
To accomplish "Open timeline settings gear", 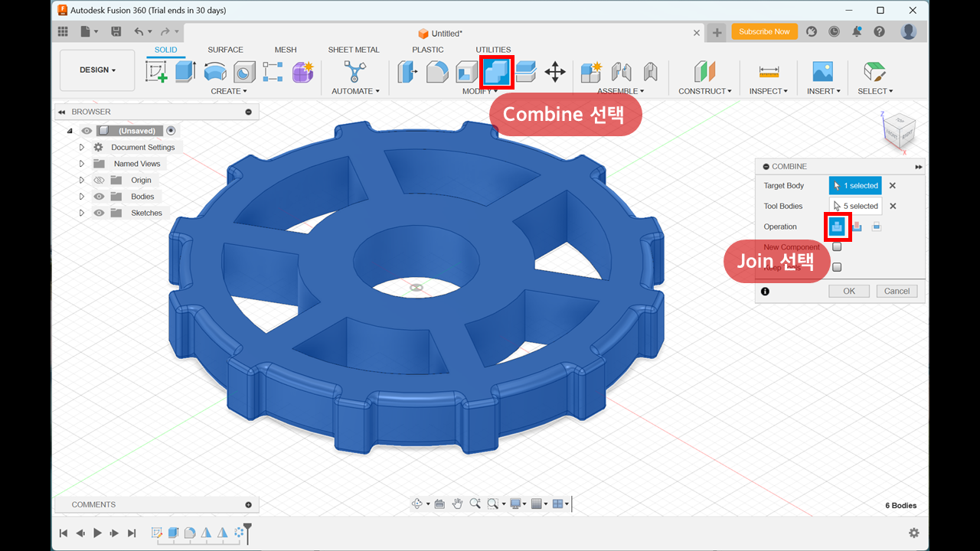I will [913, 533].
